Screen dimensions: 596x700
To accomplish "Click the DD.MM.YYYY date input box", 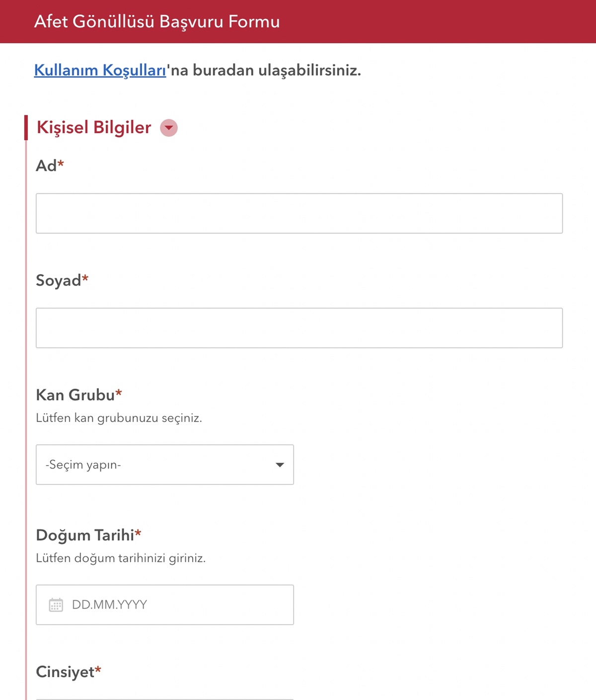I will [x=164, y=605].
